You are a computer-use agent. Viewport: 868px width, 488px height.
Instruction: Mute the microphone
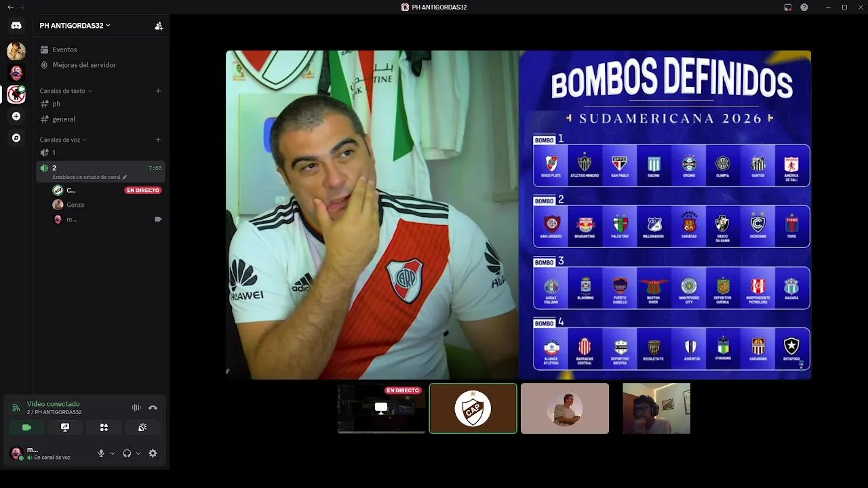(101, 453)
